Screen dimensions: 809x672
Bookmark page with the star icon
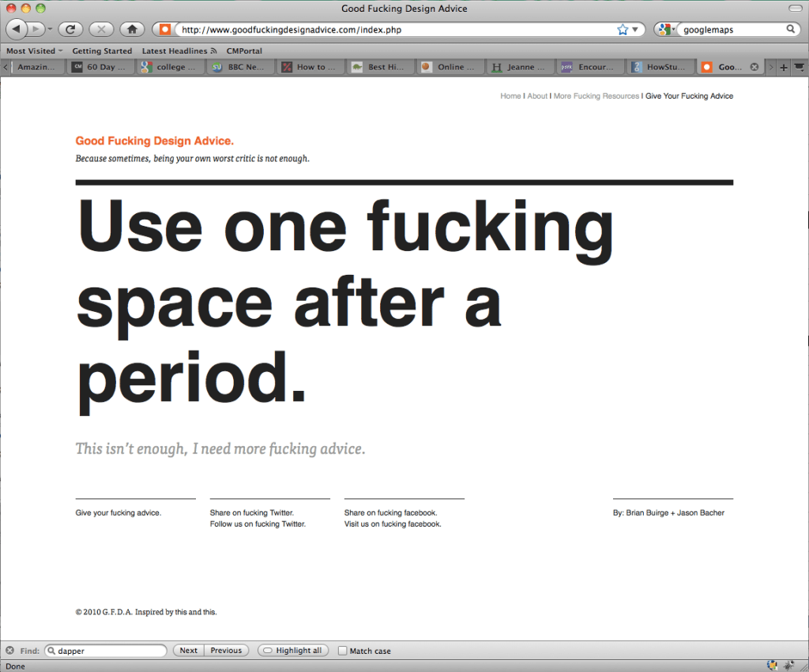(x=623, y=29)
